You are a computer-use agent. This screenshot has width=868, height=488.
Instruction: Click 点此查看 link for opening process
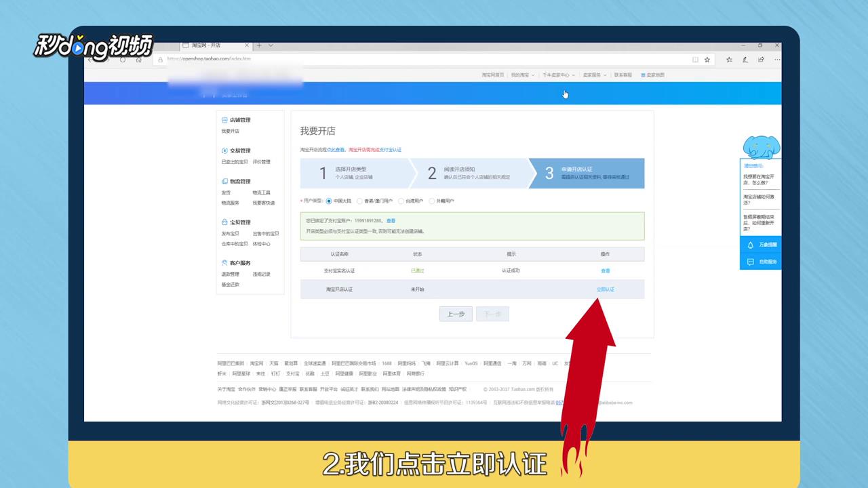(336, 149)
